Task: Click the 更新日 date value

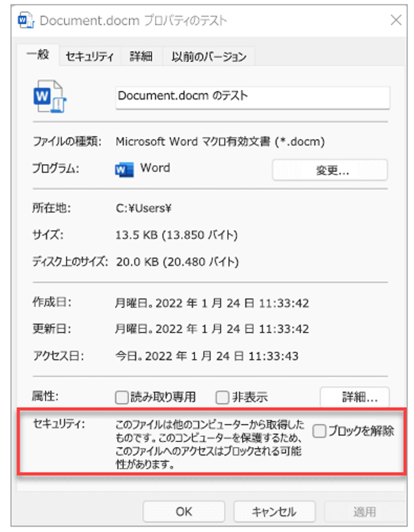Action: (x=212, y=329)
